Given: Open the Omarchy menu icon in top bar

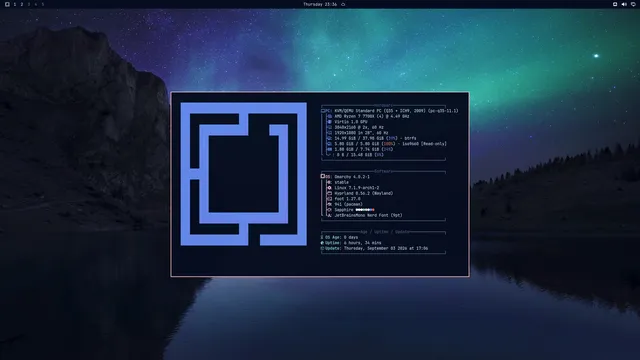Looking at the screenshot, I should (7, 4).
